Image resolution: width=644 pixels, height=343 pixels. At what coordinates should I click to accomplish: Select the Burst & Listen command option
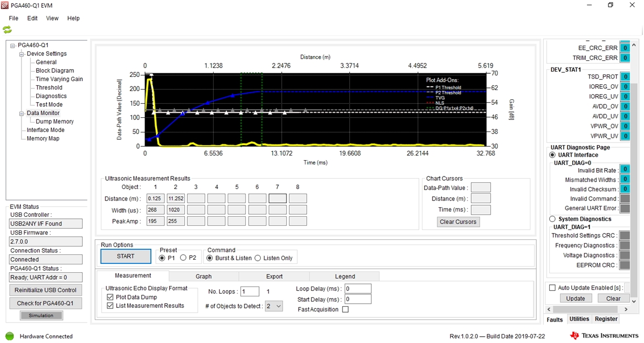tap(210, 258)
